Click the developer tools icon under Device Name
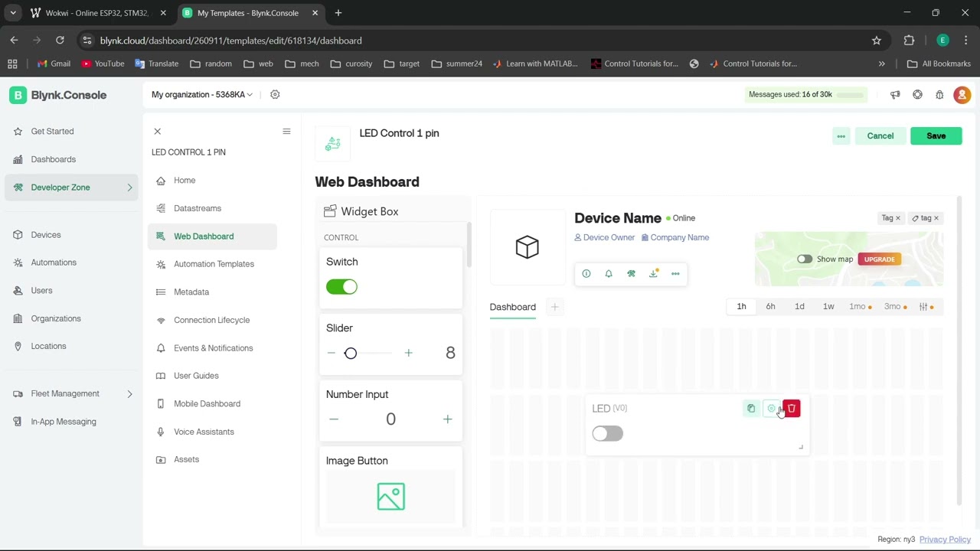Image resolution: width=980 pixels, height=551 pixels. pyautogui.click(x=631, y=273)
